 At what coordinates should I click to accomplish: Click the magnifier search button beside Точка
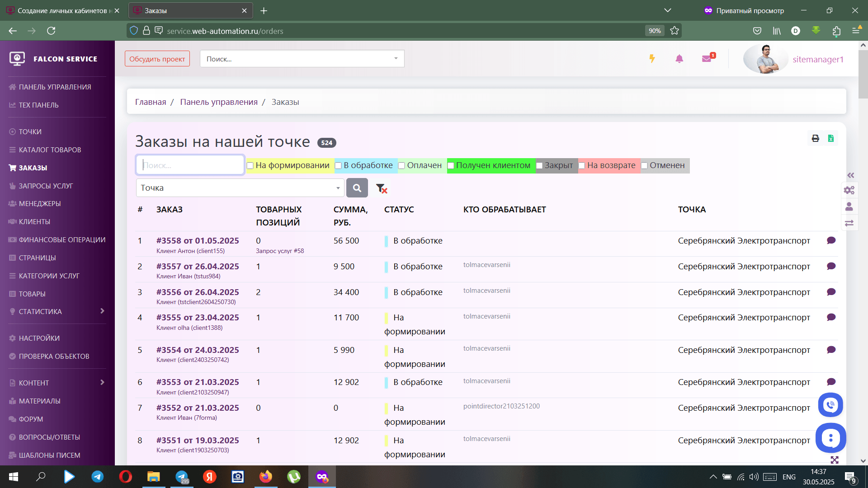point(357,188)
